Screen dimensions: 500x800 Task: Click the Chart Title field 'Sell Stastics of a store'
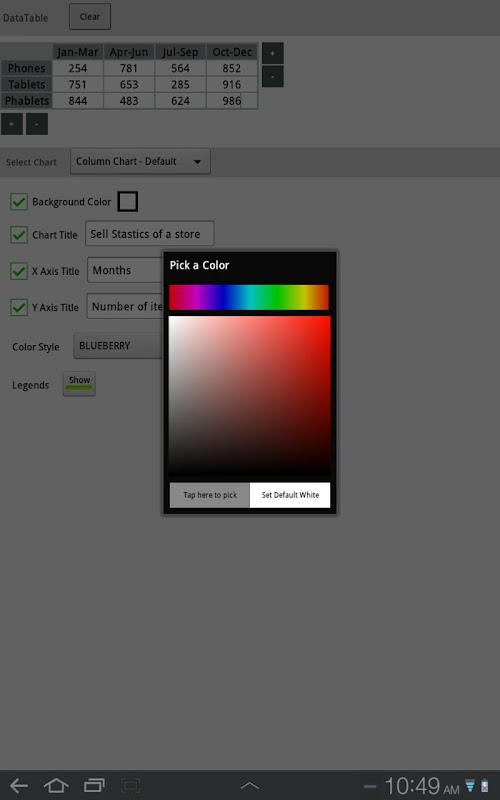(149, 234)
